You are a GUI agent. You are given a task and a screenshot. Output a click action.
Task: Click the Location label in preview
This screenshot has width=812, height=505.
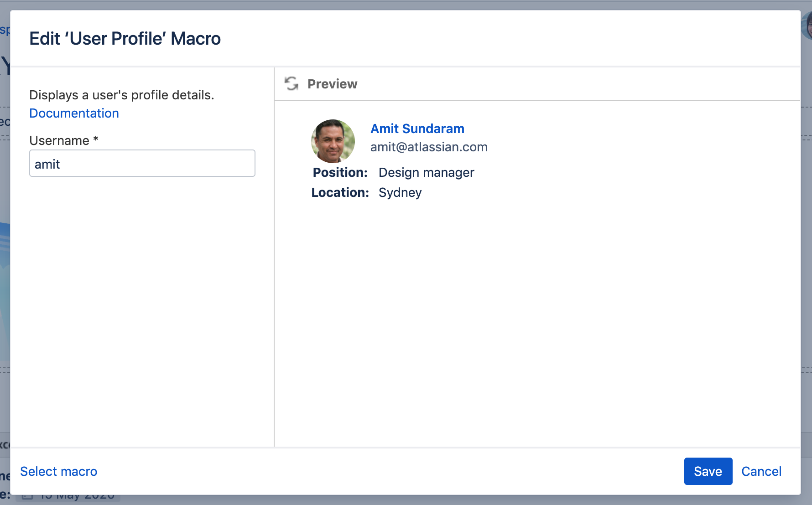tap(340, 192)
